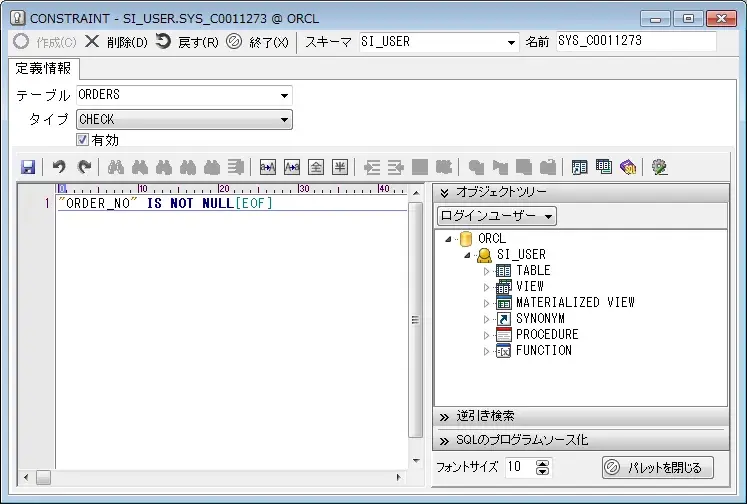747x504 pixels.
Task: Click the 作成(C) create button
Action: click(x=45, y=42)
